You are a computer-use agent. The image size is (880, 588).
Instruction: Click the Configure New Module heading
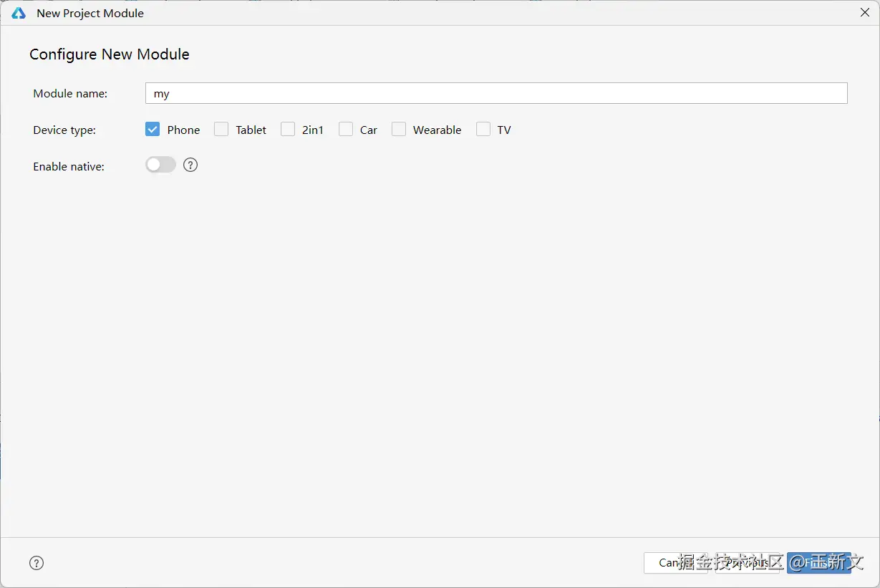pos(110,54)
